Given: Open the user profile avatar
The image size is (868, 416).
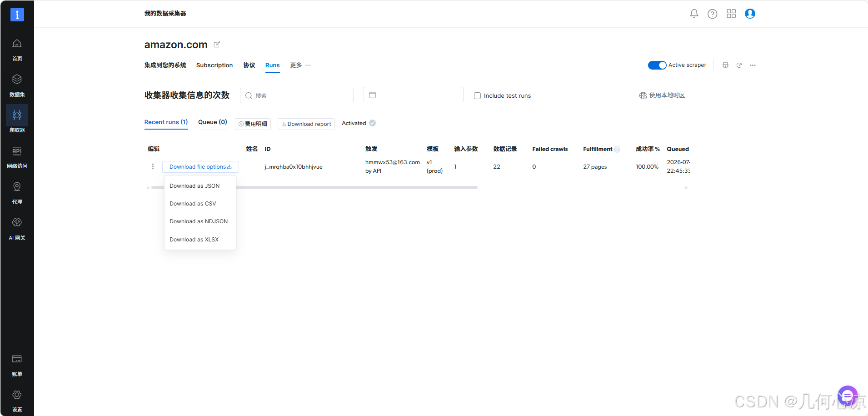Looking at the screenshot, I should (x=750, y=14).
